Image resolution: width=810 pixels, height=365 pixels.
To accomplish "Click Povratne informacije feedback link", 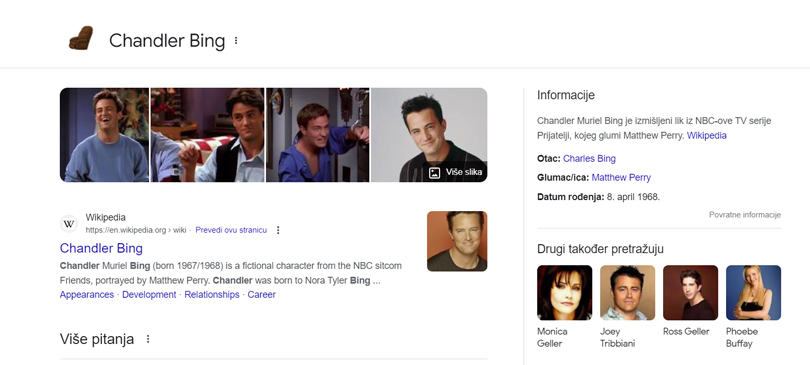I will pyautogui.click(x=745, y=215).
